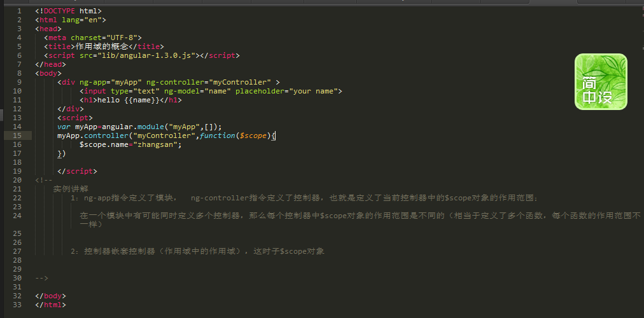Click the closing </div> tag on line 12
This screenshot has width=644, height=318.
pyautogui.click(x=71, y=109)
